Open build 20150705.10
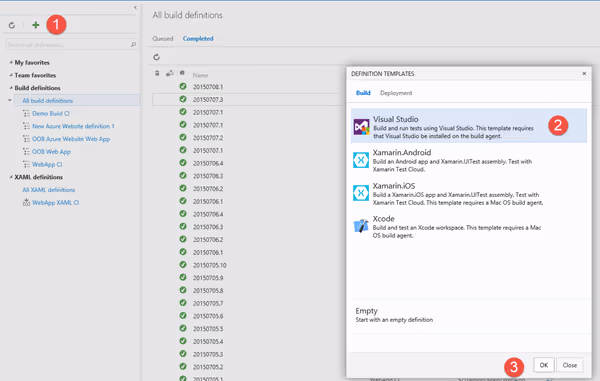 click(x=209, y=265)
